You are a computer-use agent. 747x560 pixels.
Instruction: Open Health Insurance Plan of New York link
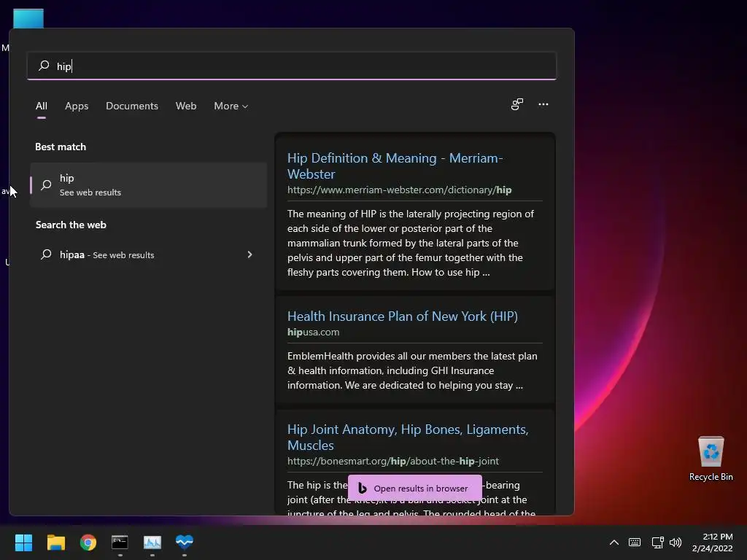click(x=403, y=316)
